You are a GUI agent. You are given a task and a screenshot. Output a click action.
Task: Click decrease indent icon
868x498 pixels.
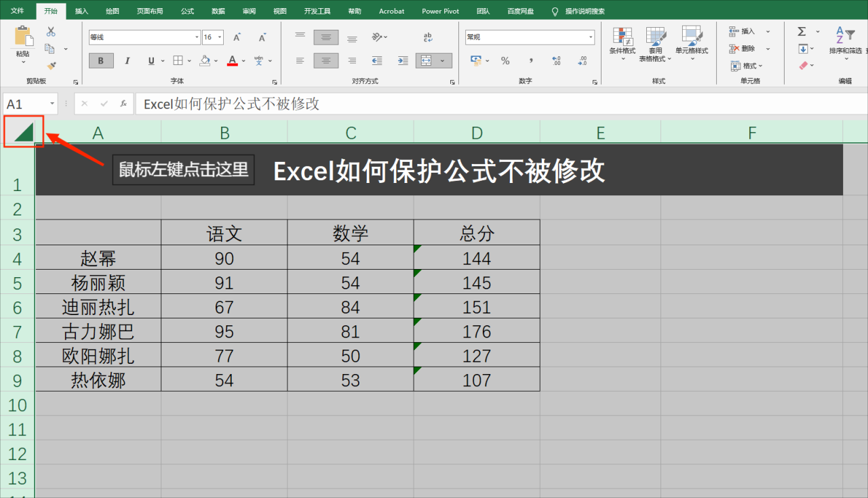pyautogui.click(x=377, y=61)
